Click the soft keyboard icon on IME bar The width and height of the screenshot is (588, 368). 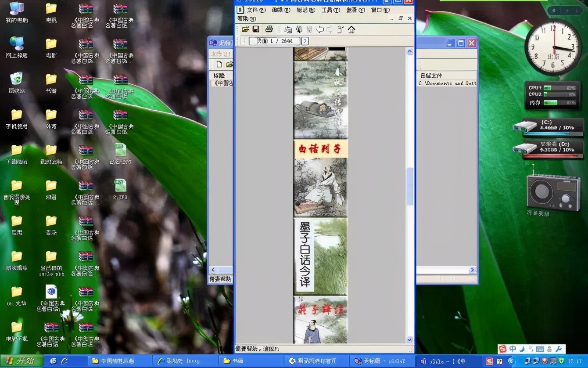(x=540, y=349)
